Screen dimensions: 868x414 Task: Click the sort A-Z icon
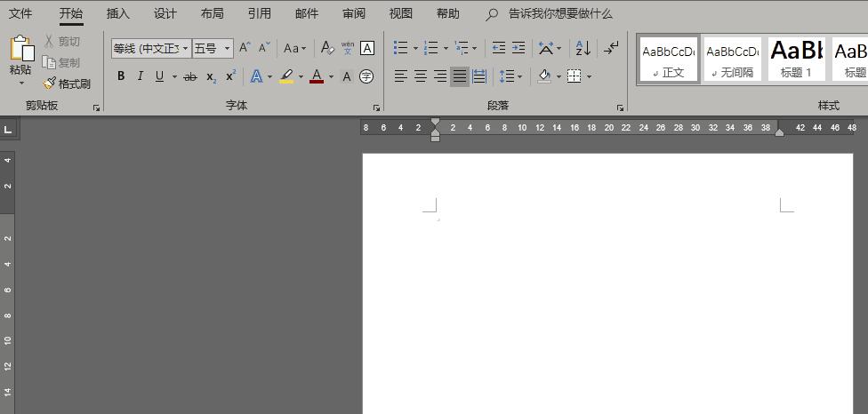click(x=583, y=48)
